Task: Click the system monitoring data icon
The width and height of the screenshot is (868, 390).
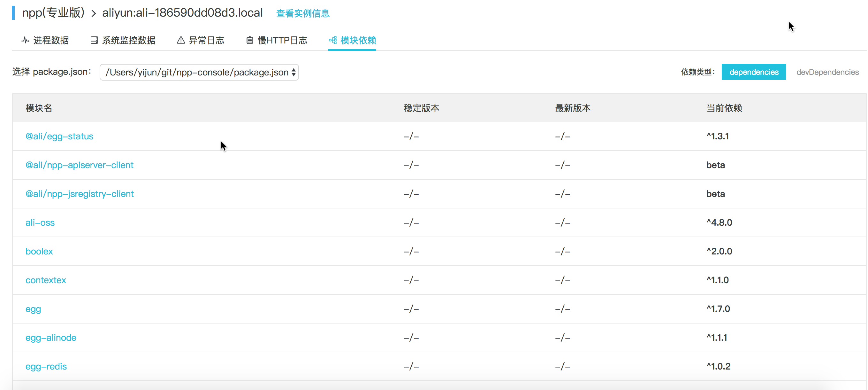Action: coord(94,41)
